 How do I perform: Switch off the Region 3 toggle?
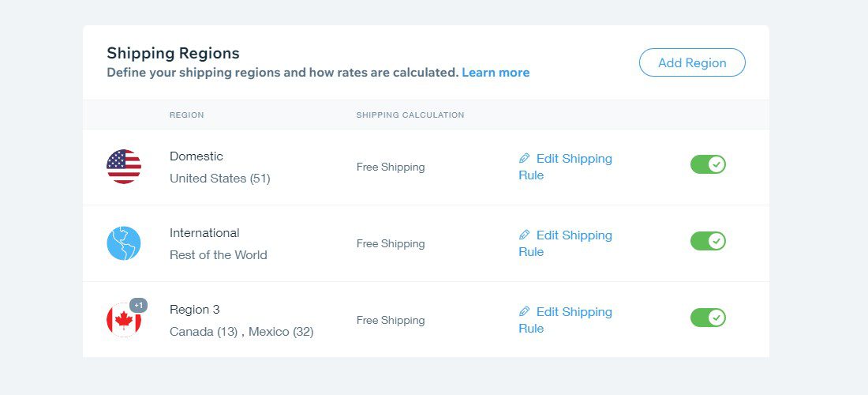[x=708, y=318]
